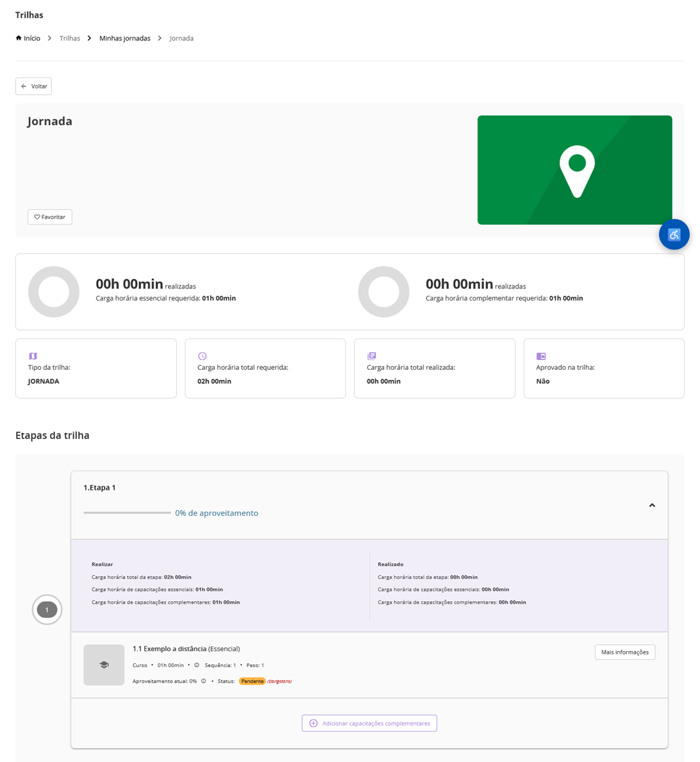Click the step 1 circle marker
Image resolution: width=700 pixels, height=762 pixels.
pyautogui.click(x=47, y=609)
